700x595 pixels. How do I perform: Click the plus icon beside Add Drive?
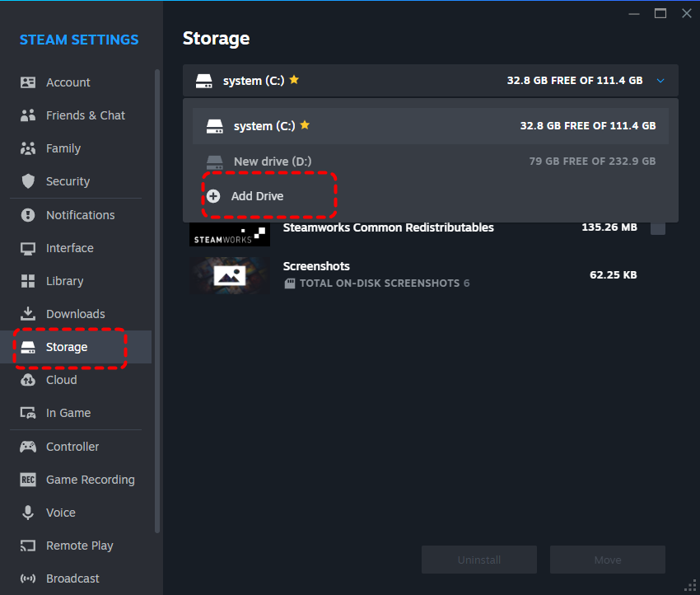pos(213,196)
